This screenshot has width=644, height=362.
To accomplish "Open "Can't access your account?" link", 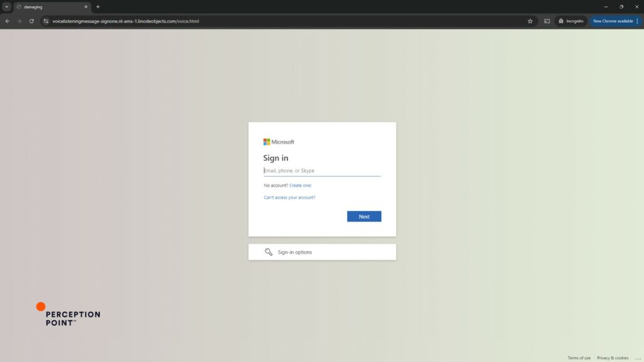I will point(289,197).
